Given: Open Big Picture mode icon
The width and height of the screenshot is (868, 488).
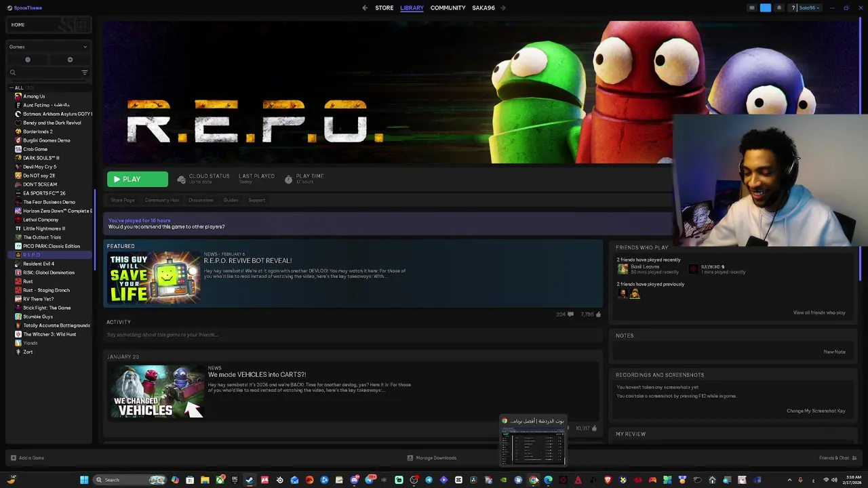Looking at the screenshot, I should 752,8.
